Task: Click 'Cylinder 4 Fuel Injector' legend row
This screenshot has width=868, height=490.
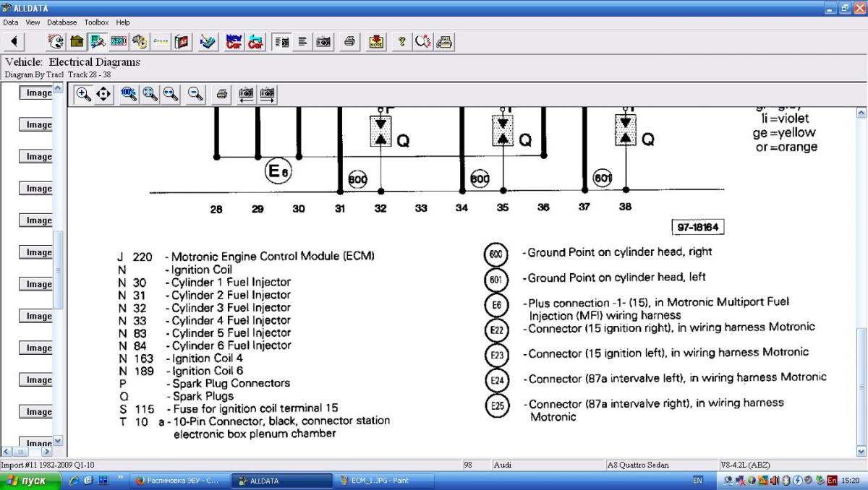Action: tap(204, 320)
